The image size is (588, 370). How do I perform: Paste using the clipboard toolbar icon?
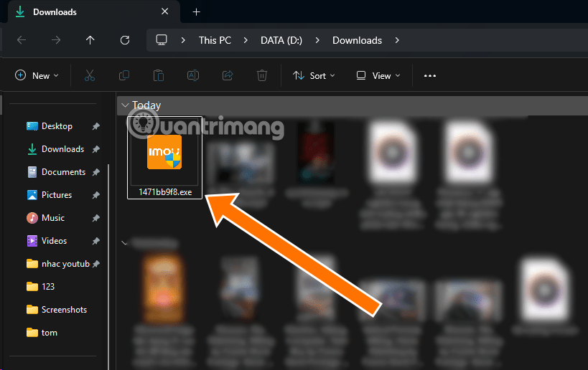coord(159,75)
